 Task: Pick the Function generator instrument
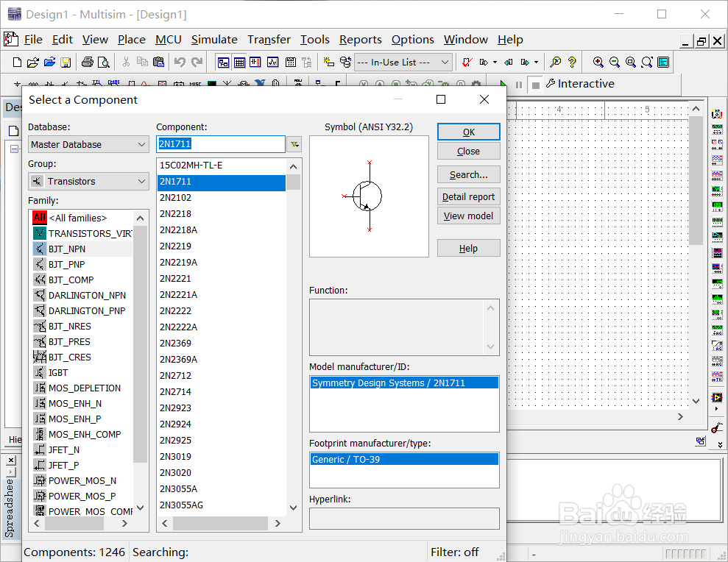click(x=717, y=129)
